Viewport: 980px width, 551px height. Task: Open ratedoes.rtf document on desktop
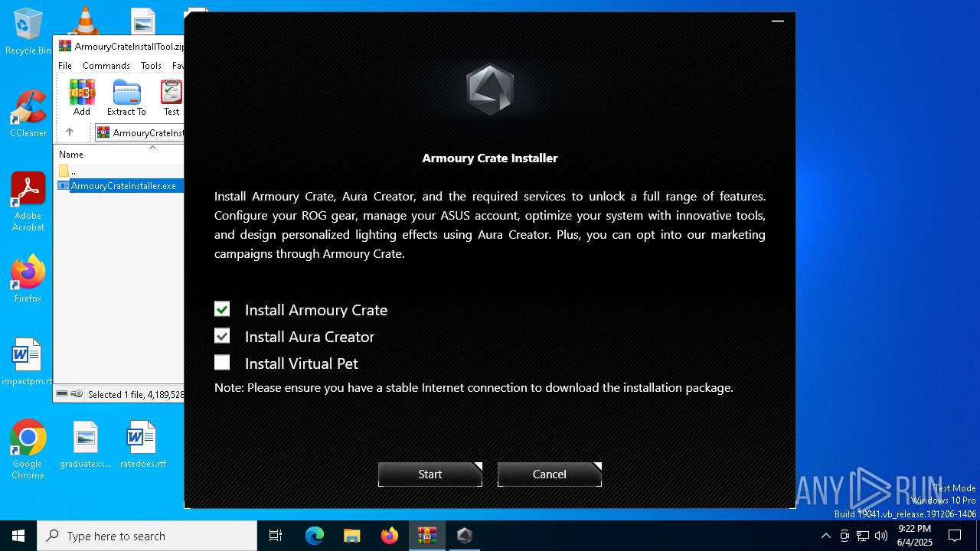point(142,445)
